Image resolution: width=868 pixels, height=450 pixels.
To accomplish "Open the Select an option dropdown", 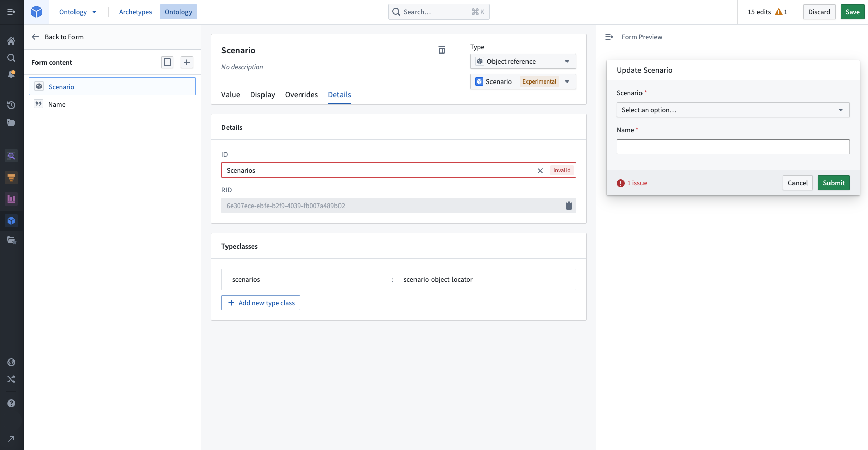I will (x=733, y=110).
